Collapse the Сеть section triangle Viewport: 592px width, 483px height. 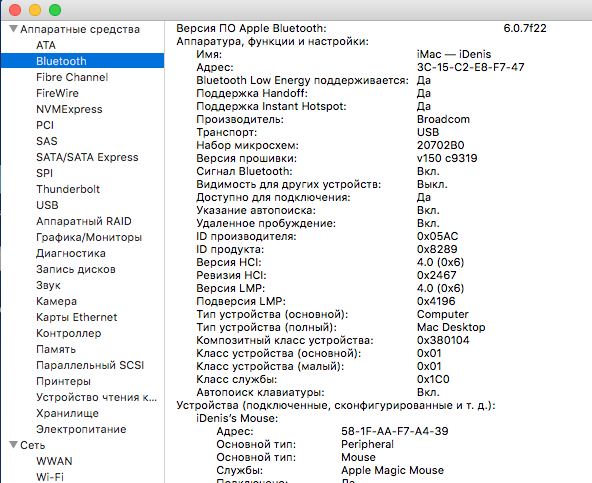coord(14,445)
